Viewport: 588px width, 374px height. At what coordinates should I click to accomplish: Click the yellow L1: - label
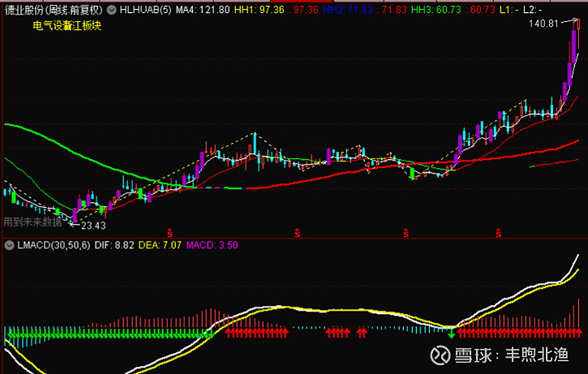(509, 10)
